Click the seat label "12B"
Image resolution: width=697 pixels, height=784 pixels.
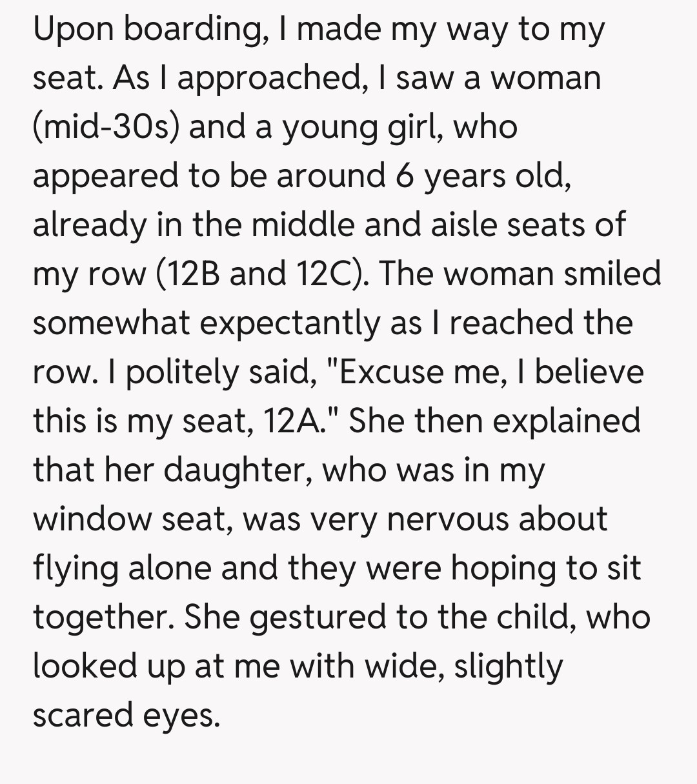coord(191,274)
